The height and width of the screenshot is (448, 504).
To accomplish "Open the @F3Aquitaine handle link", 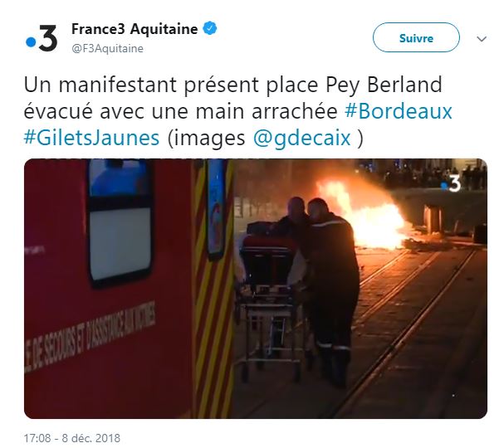I will click(x=107, y=49).
